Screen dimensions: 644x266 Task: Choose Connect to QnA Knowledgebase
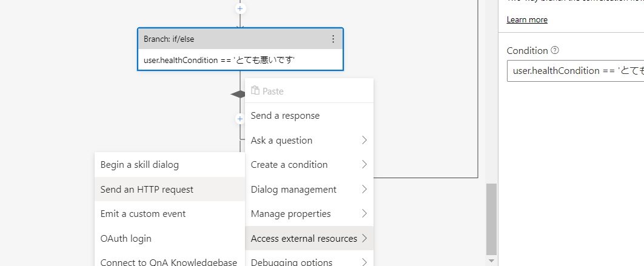click(169, 262)
